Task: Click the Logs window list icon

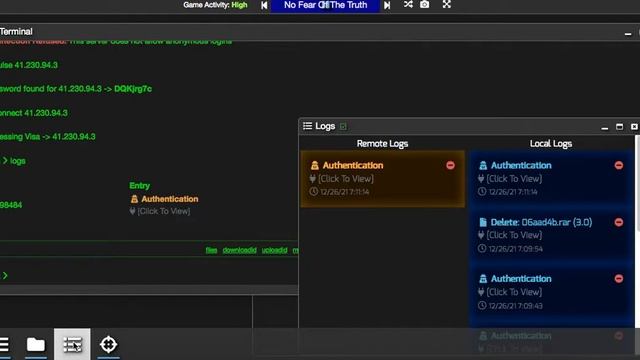Action: coord(307,126)
